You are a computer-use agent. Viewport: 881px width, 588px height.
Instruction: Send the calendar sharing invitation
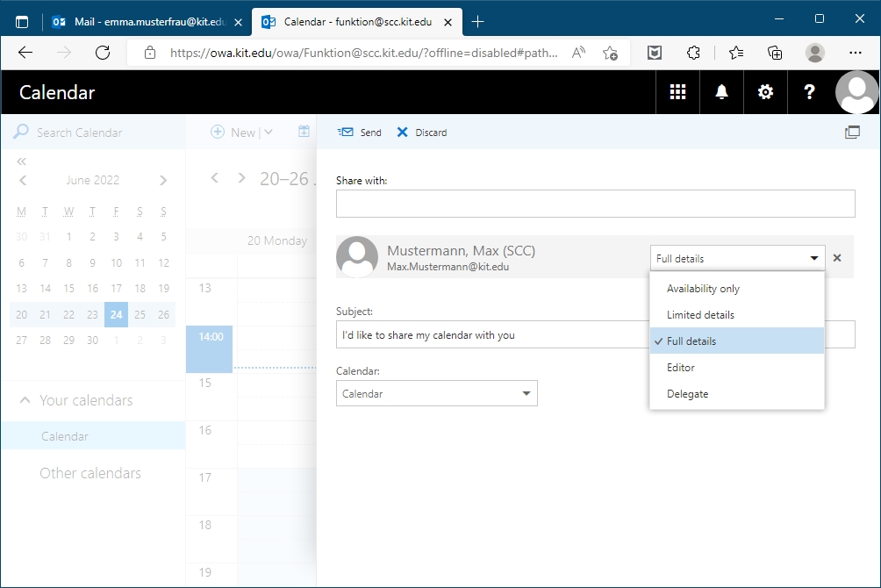pyautogui.click(x=360, y=133)
